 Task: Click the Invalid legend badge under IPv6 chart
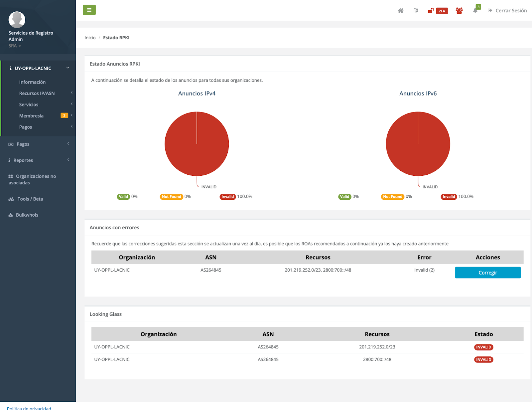point(449,197)
